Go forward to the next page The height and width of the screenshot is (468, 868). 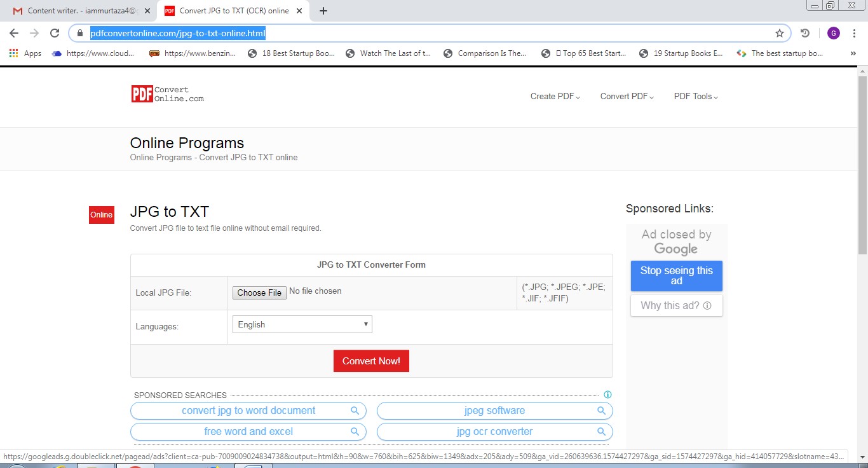pyautogui.click(x=34, y=33)
